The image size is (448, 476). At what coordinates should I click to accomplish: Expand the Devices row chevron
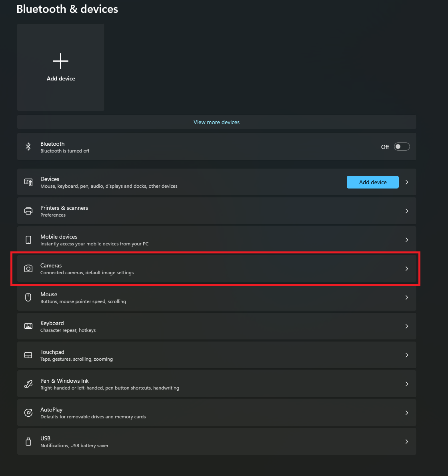point(407,182)
